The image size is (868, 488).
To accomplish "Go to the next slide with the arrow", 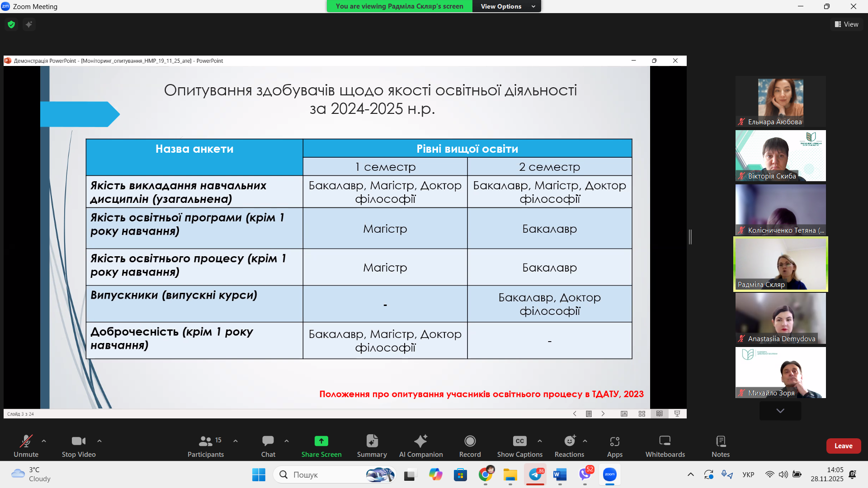I will click(x=603, y=413).
